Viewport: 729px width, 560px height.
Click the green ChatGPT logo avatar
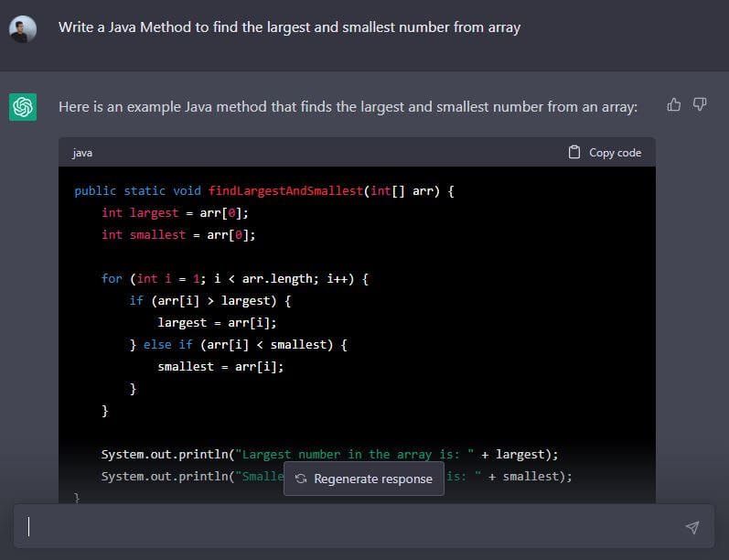click(23, 107)
